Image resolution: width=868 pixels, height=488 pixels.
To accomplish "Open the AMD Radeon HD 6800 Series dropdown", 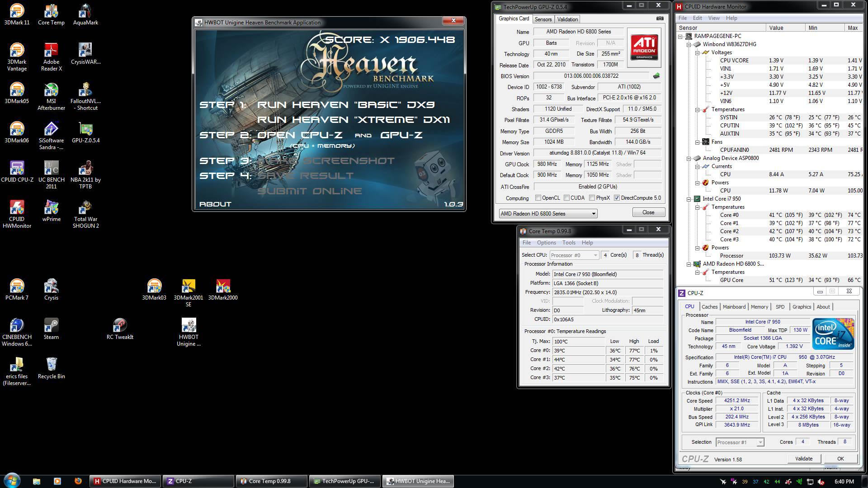I will (548, 213).
